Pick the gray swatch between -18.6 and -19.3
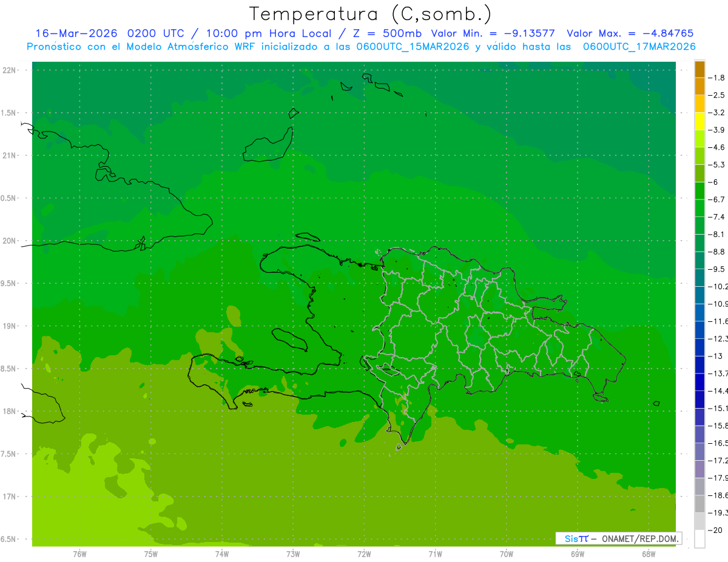The height and width of the screenshot is (562, 728). (699, 504)
